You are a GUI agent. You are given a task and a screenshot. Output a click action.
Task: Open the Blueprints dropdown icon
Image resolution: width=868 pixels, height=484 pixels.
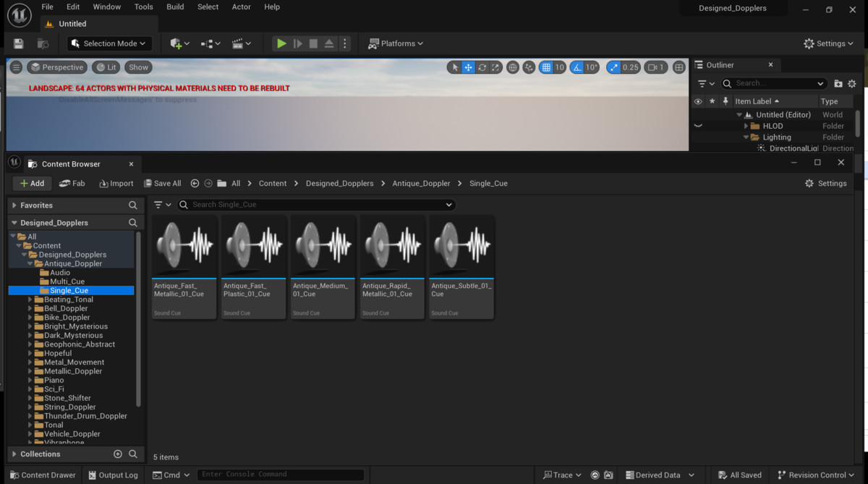[210, 43]
